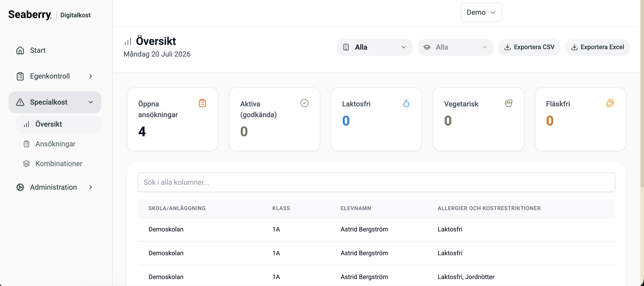
Task: Click the Specialkost warning triangle icon
Action: click(x=20, y=102)
